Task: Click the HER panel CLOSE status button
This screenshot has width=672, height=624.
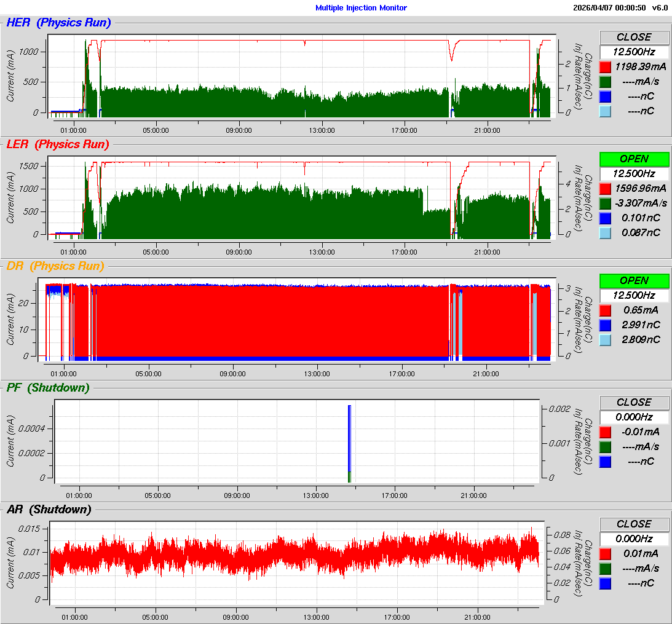Action: pos(634,37)
